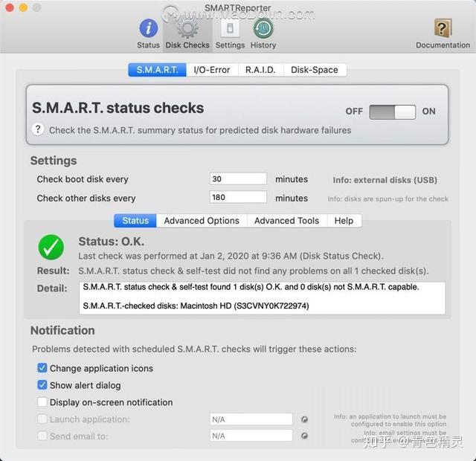Enable Display on-screen notification
Image resolution: width=476 pixels, height=461 pixels.
click(x=42, y=402)
